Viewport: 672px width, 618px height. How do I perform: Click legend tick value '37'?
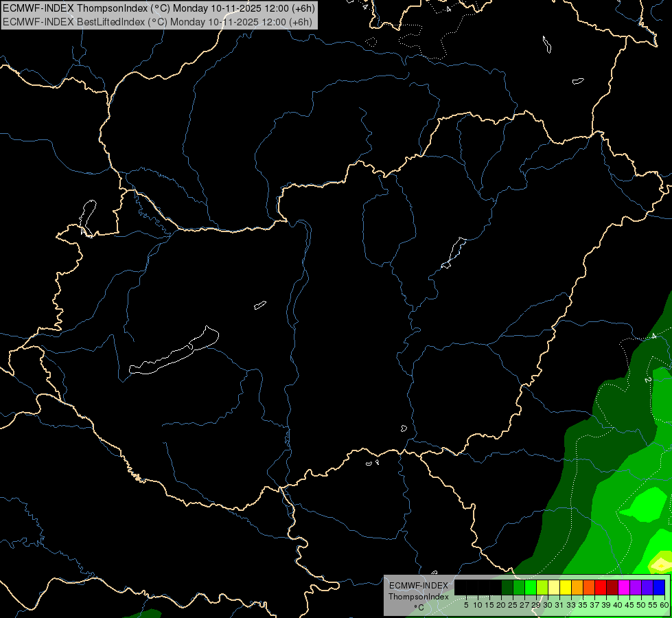point(594,605)
